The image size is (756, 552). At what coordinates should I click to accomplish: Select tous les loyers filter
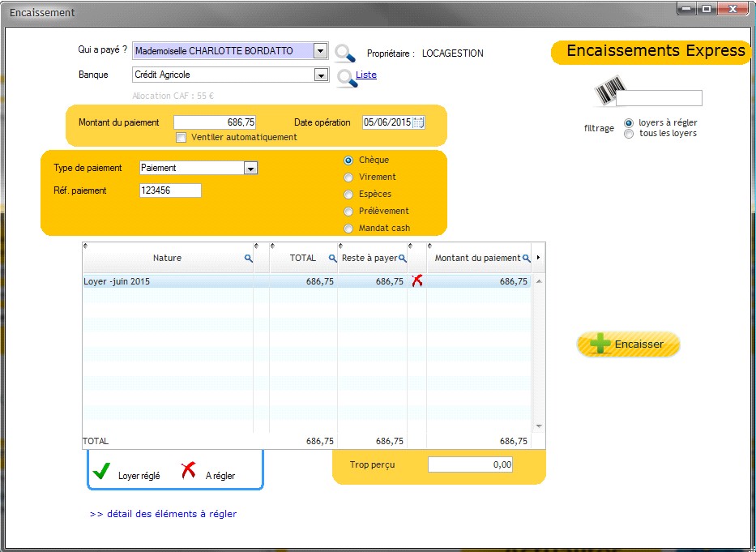tap(629, 134)
